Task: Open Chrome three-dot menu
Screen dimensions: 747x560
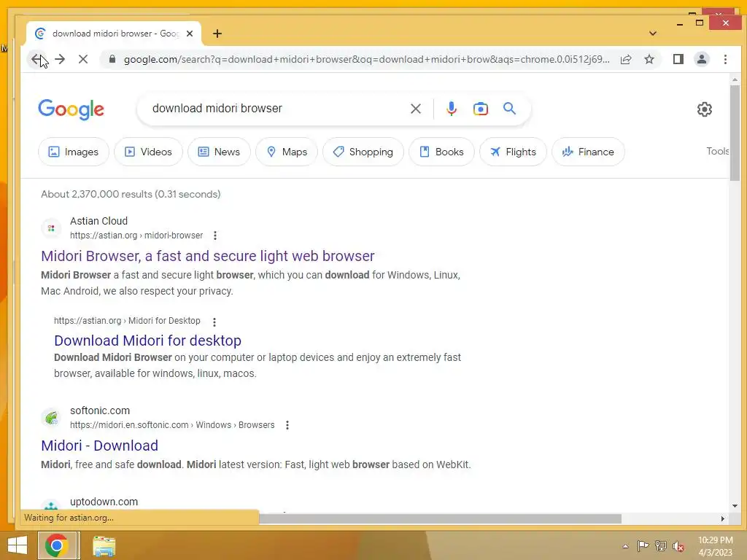Action: 725,59
